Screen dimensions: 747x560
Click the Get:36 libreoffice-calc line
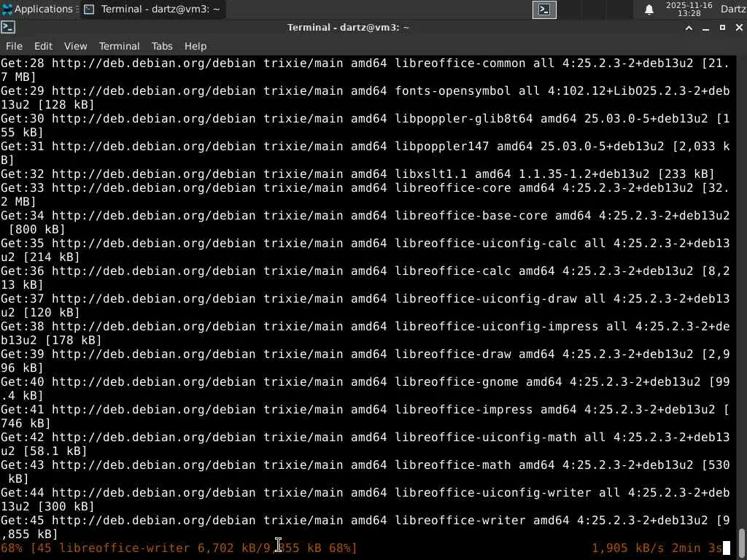[x=365, y=278]
